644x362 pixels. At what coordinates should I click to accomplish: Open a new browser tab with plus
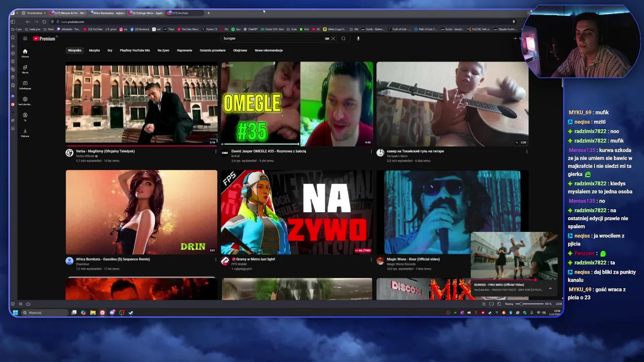pos(208,13)
